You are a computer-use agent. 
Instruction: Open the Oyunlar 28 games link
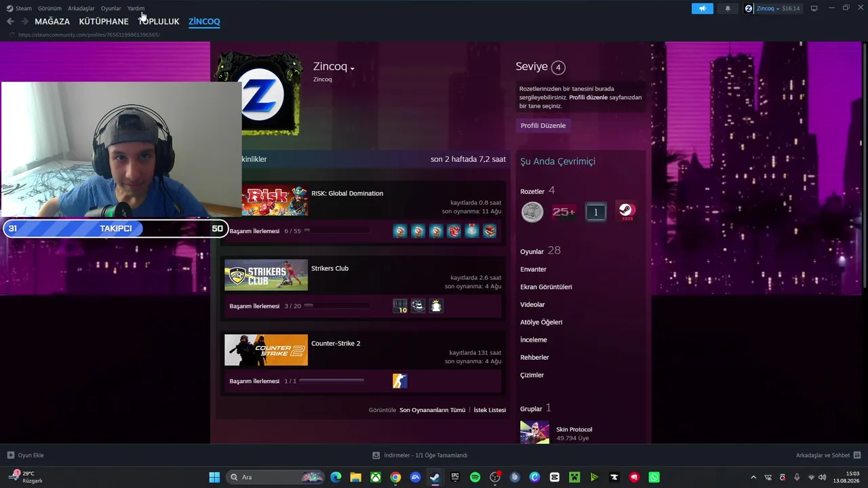point(540,251)
